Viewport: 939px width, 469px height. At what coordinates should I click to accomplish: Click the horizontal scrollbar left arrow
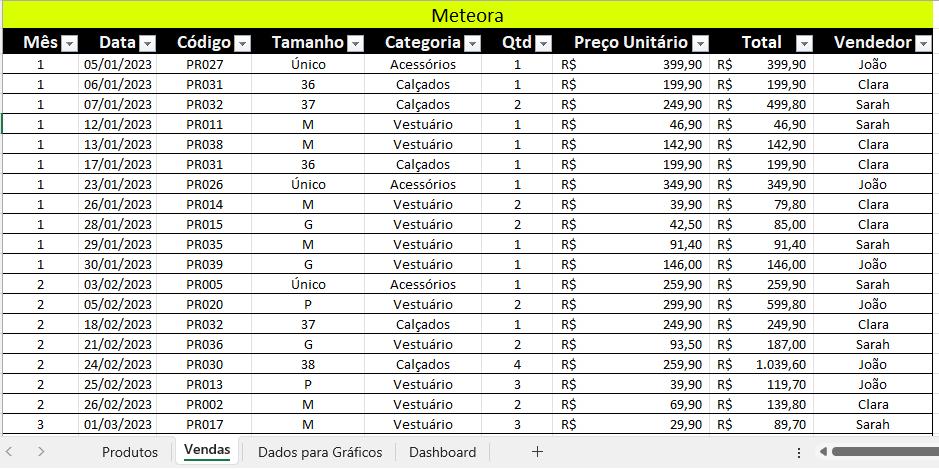pos(823,452)
